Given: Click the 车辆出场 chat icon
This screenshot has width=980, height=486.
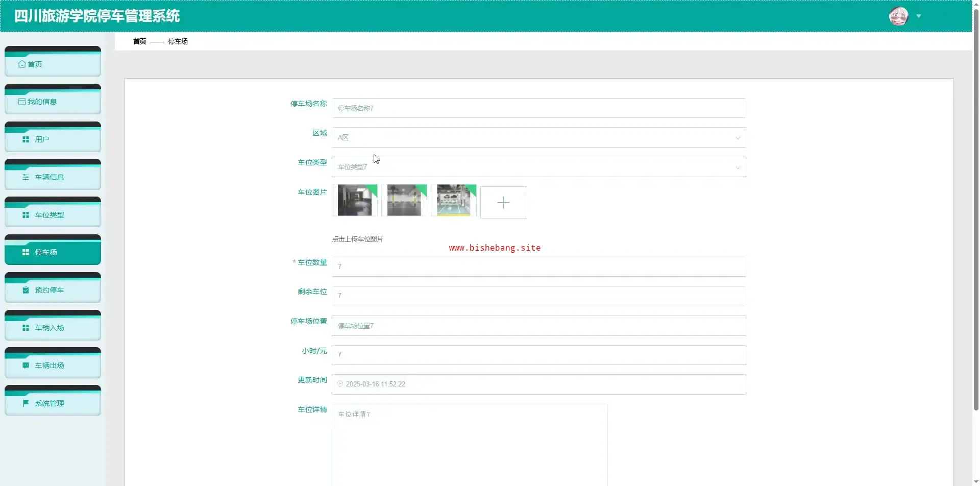Looking at the screenshot, I should (26, 366).
